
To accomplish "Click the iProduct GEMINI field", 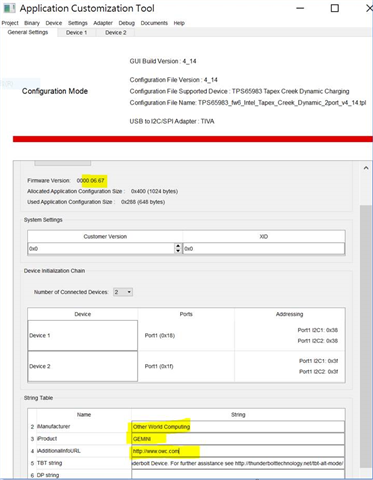I will (238, 439).
